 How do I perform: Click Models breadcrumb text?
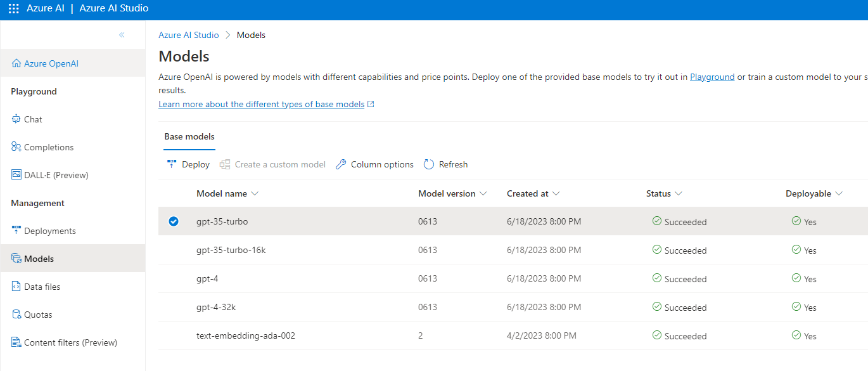[x=251, y=35]
